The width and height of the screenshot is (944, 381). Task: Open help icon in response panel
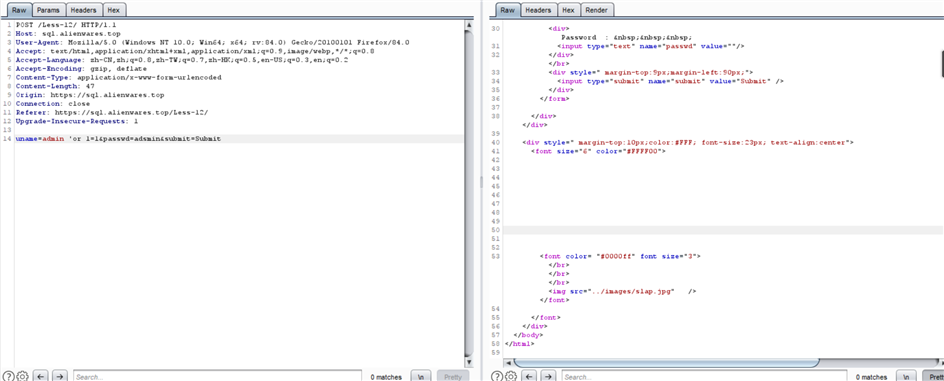(497, 376)
